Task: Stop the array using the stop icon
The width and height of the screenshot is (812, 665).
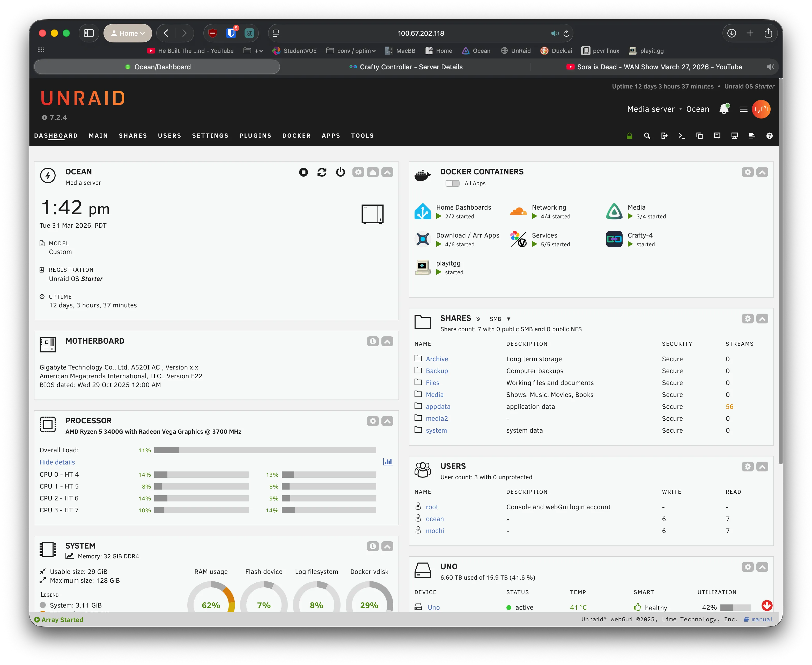Action: (303, 172)
